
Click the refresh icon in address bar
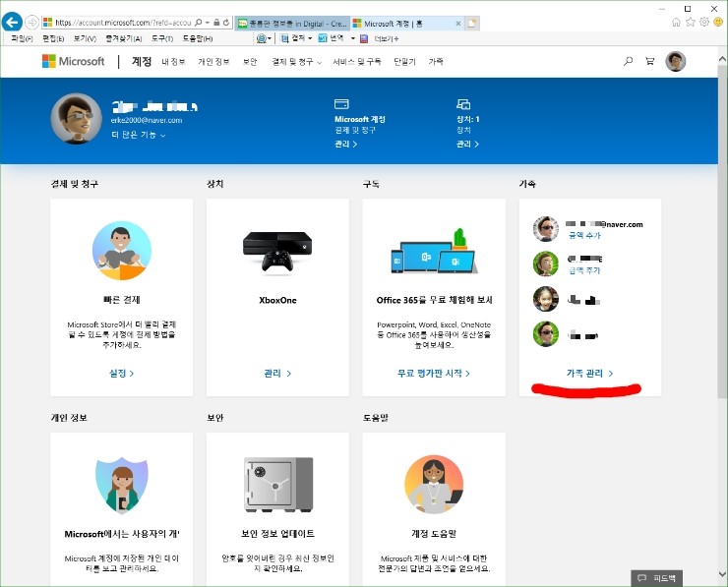pos(226,23)
